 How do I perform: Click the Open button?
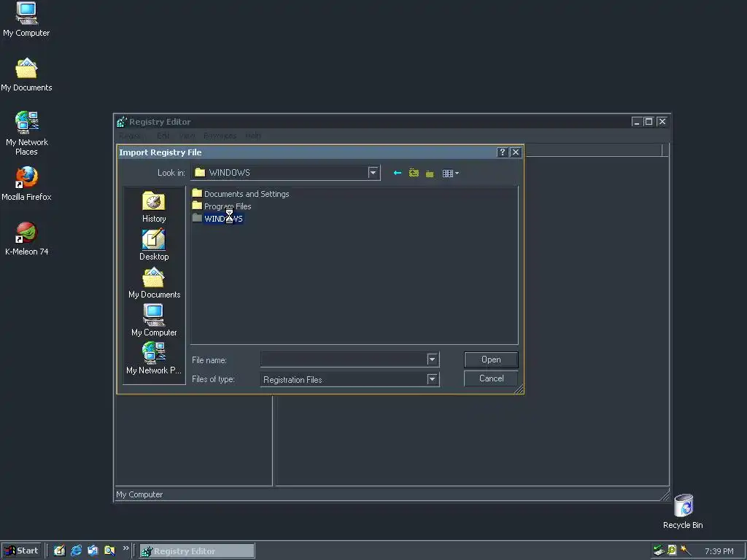[x=491, y=359]
